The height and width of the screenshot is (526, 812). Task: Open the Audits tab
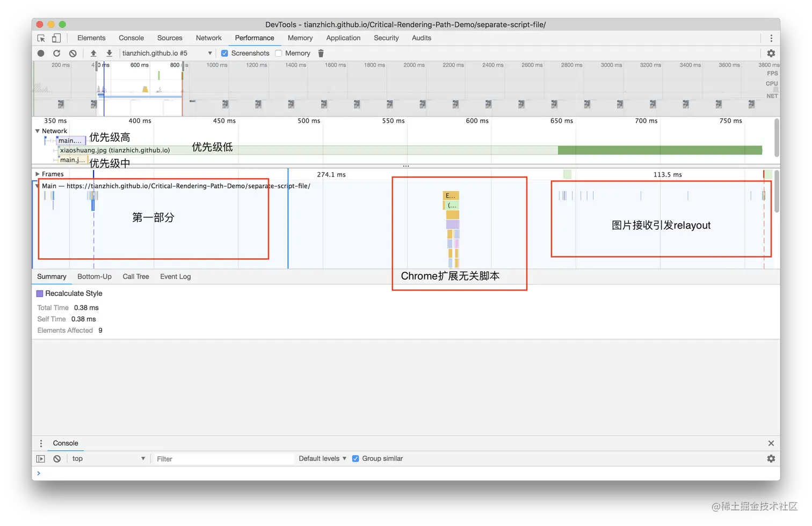422,38
